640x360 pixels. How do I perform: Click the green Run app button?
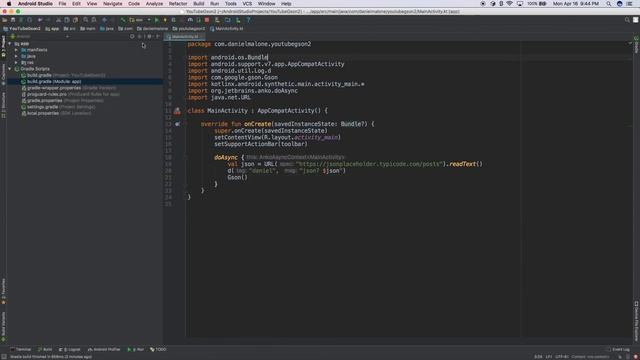click(x=157, y=20)
